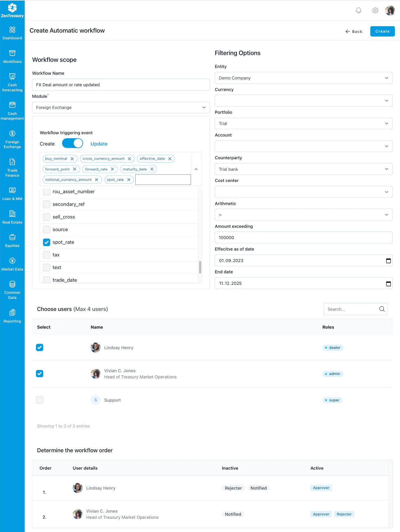
Task: Remove the buy_nominal tag
Action: click(x=72, y=159)
